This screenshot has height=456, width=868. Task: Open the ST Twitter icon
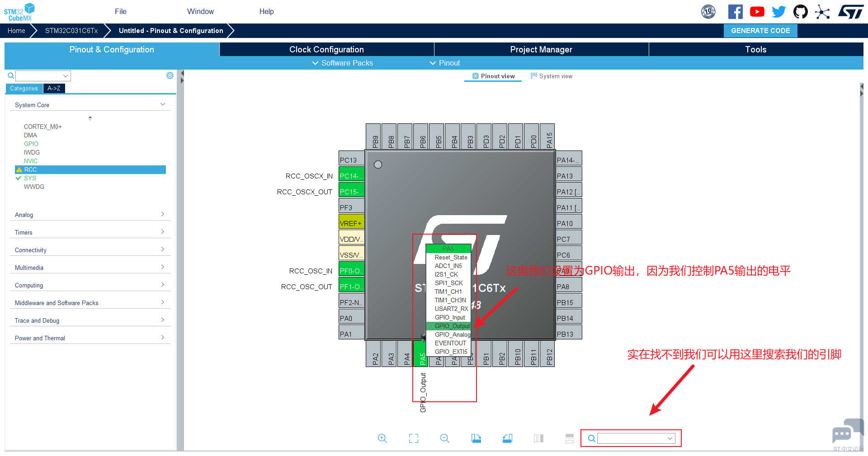point(779,12)
